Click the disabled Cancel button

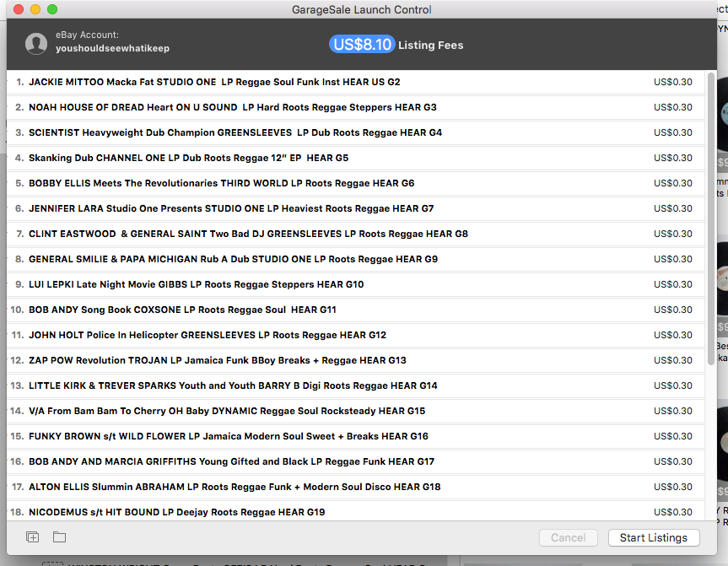click(x=569, y=537)
